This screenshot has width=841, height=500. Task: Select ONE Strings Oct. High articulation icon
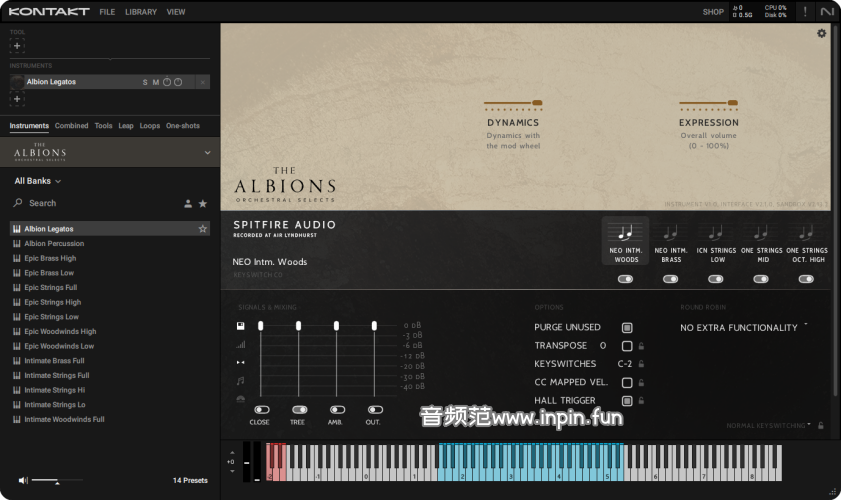click(x=806, y=232)
